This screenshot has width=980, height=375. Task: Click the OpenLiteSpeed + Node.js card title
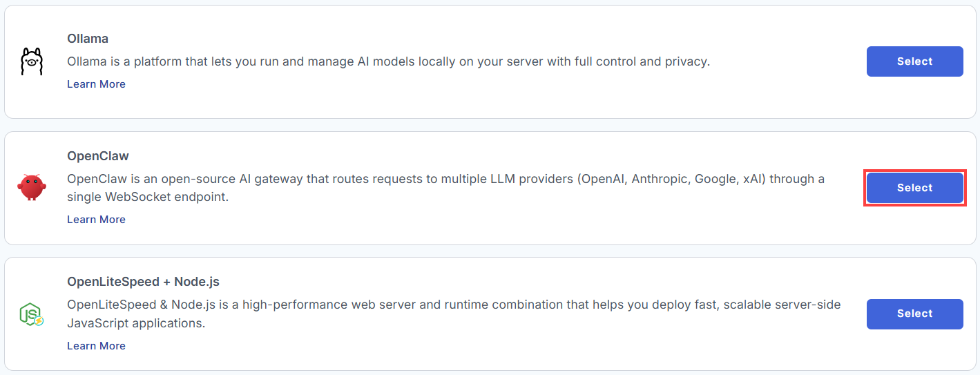[x=143, y=282]
